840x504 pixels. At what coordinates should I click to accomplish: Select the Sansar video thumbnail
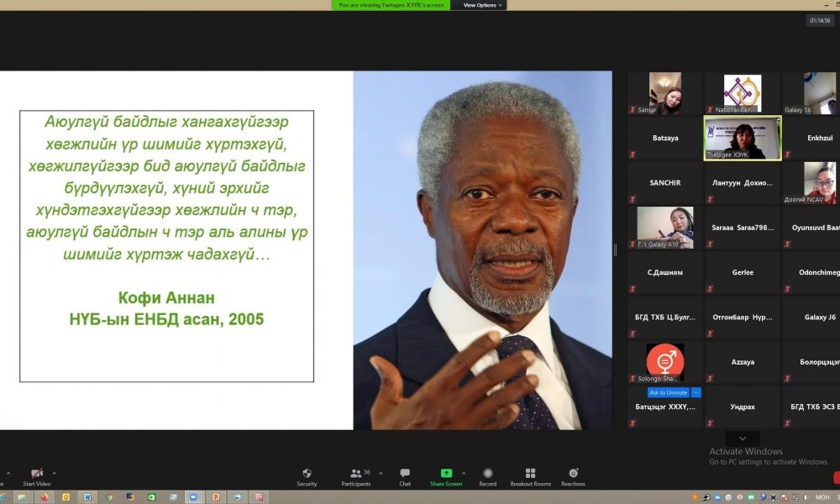[x=665, y=93]
